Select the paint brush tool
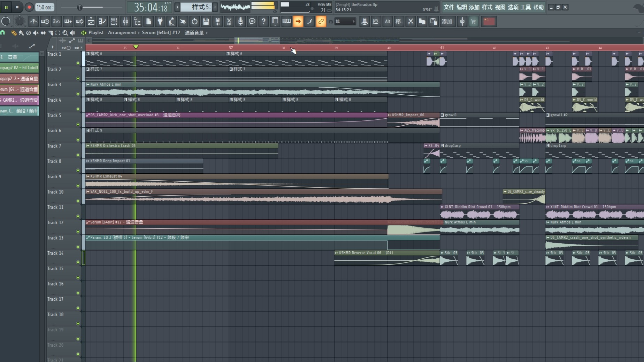Screen dimensions: 644x362 (x=21, y=33)
